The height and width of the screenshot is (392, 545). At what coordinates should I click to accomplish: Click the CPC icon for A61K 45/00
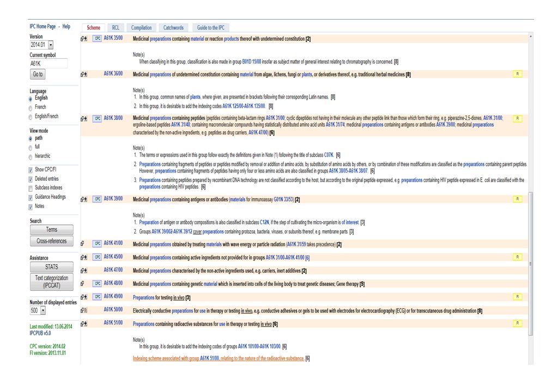coord(98,257)
